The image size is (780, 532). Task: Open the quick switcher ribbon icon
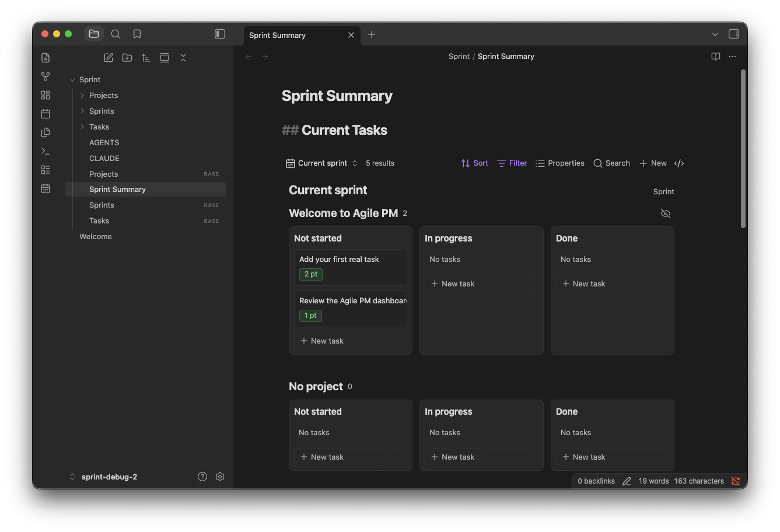pyautogui.click(x=46, y=58)
